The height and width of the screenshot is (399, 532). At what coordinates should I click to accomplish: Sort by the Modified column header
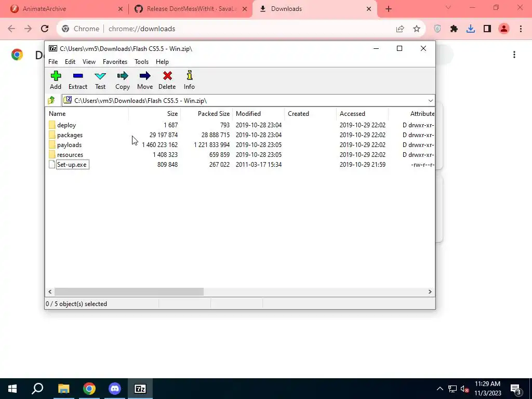[x=259, y=114]
